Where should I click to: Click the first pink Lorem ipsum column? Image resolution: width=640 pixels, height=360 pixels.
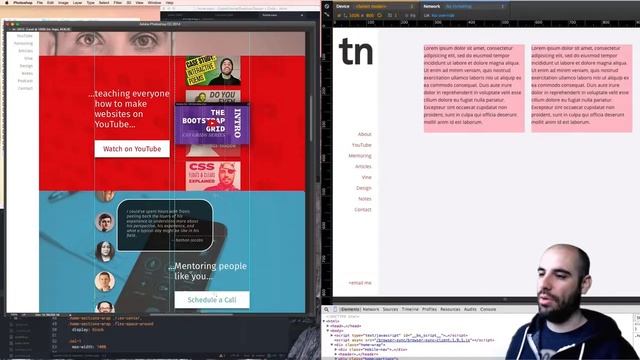click(474, 88)
